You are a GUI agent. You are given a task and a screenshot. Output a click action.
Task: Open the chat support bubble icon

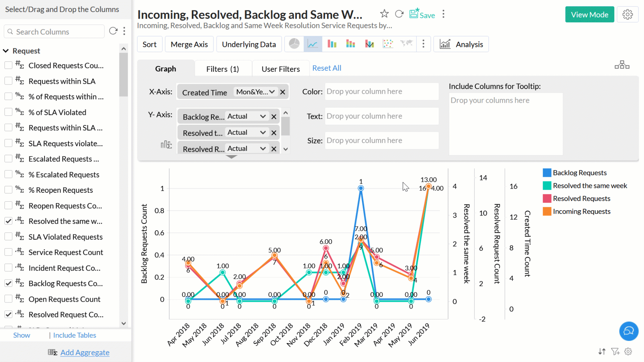point(629,331)
